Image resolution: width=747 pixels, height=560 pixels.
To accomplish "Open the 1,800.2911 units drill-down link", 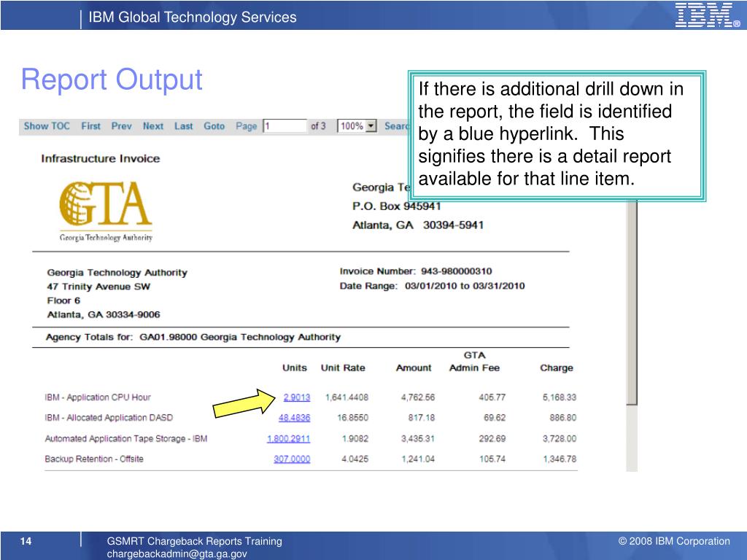I will 288,438.
